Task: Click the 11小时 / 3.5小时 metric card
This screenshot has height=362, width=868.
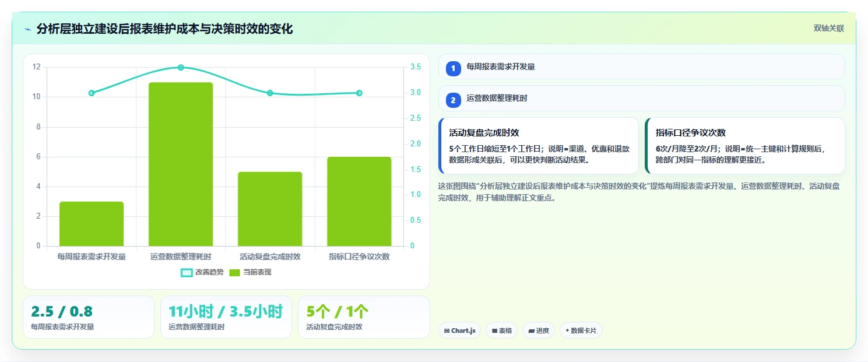Action: 226,317
